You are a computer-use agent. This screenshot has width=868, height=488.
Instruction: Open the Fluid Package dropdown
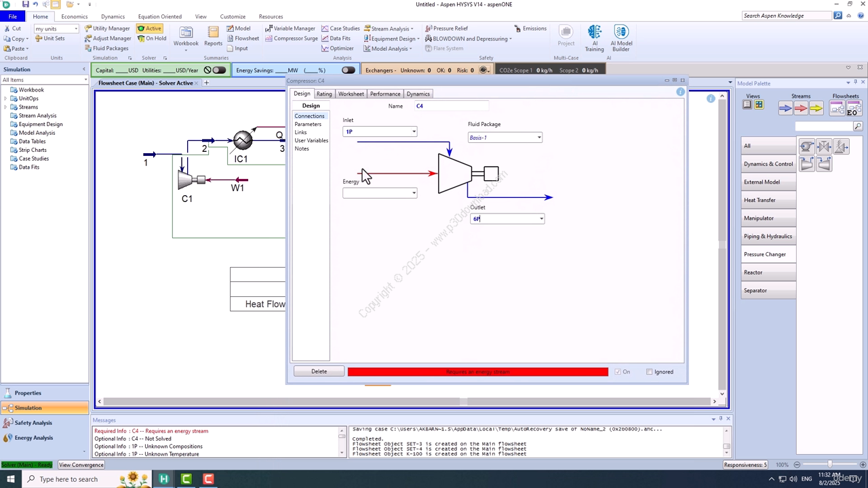click(x=539, y=138)
